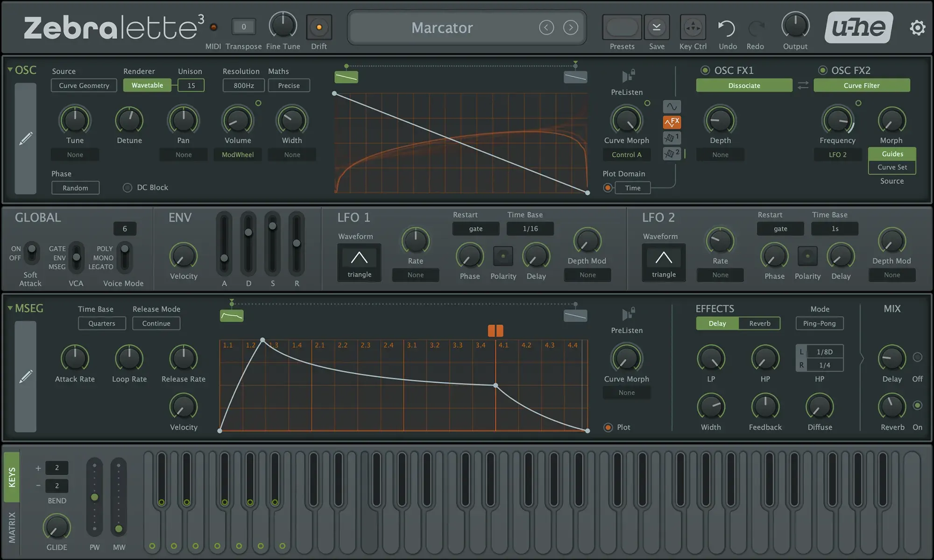Toggle OSC FX1 power button
This screenshot has width=934, height=560.
705,70
